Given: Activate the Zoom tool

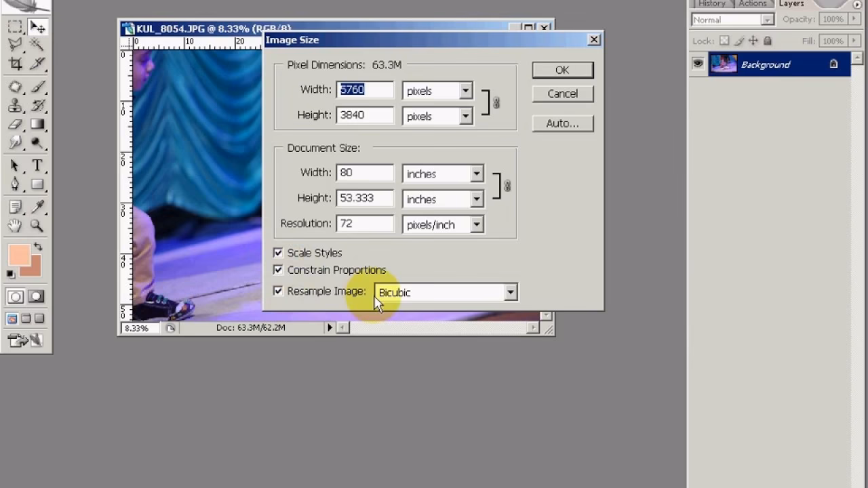Looking at the screenshot, I should (37, 226).
